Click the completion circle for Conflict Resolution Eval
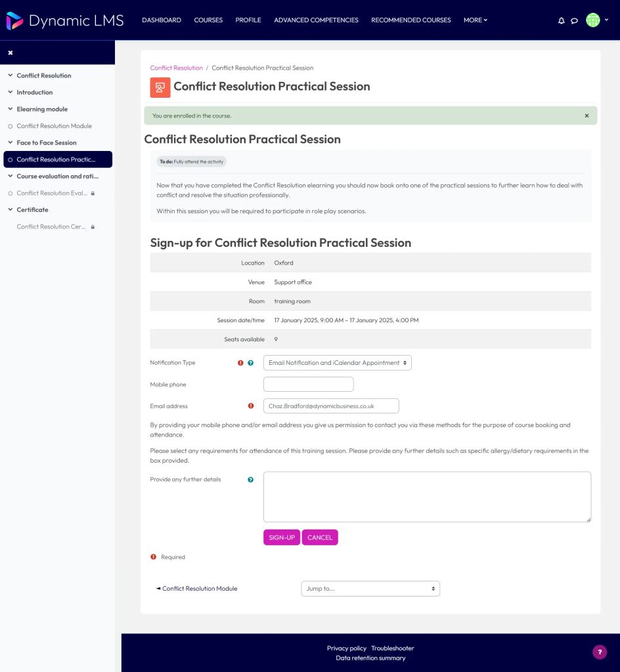The height and width of the screenshot is (672, 620). click(11, 194)
